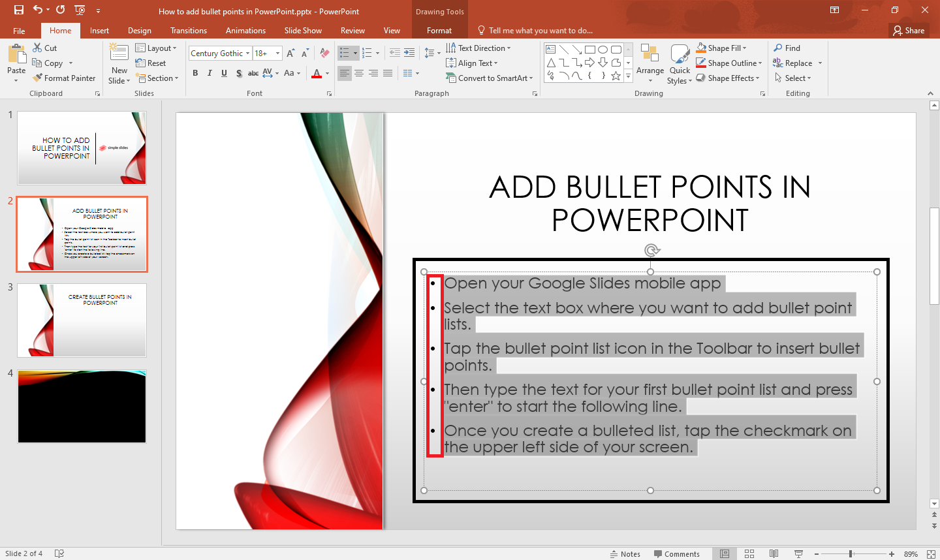Convert text to SmartArt

pos(490,78)
